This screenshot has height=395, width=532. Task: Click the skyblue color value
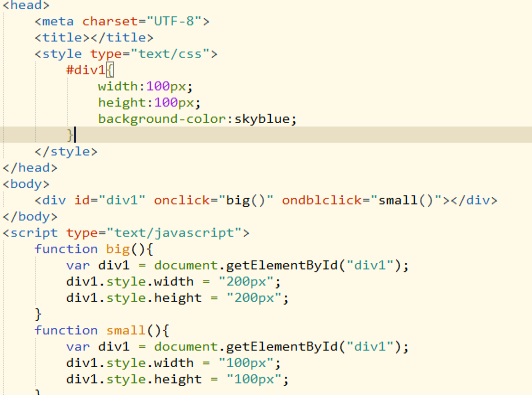(262, 119)
